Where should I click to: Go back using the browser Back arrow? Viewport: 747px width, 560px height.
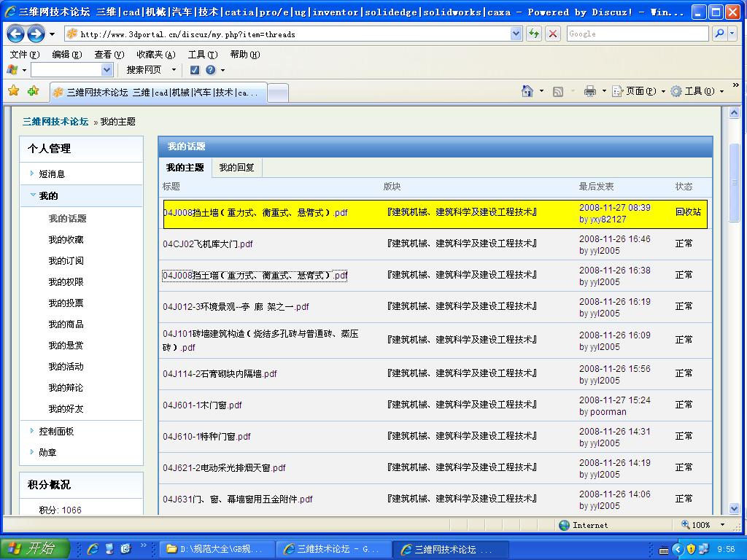(16, 34)
